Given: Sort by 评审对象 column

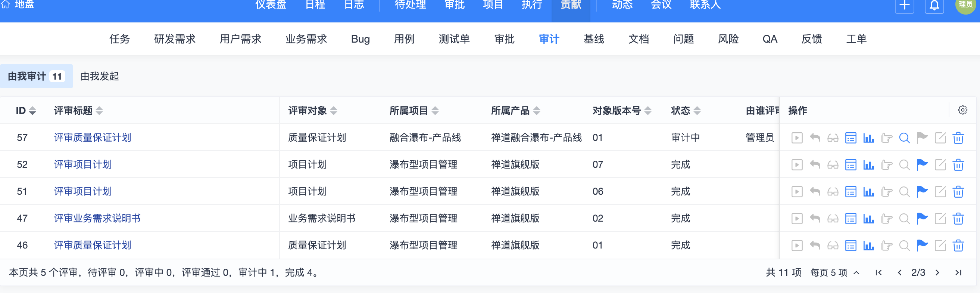Looking at the screenshot, I should [x=312, y=111].
